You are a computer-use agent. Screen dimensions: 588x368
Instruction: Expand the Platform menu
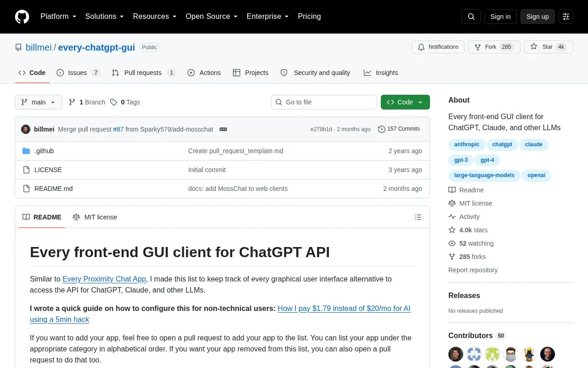(58, 17)
